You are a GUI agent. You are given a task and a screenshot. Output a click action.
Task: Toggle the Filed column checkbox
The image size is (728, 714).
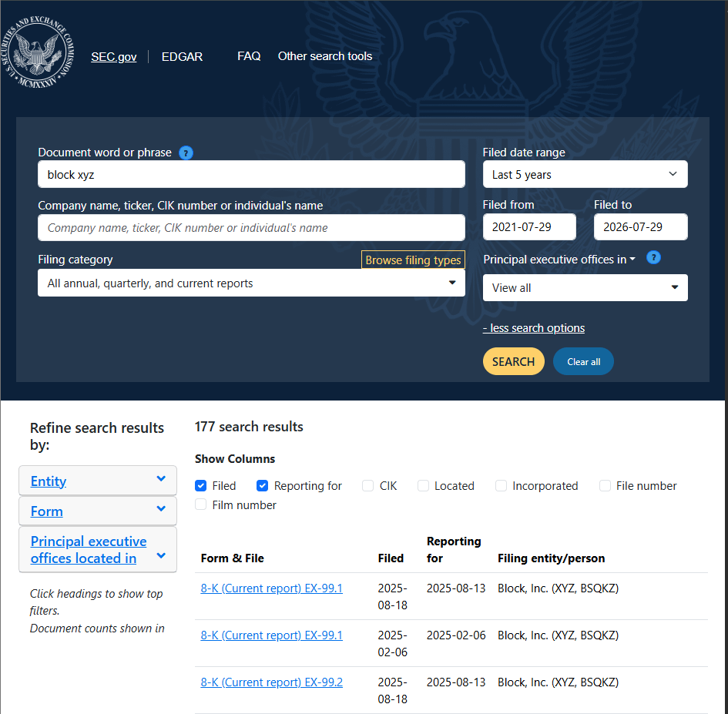coord(200,485)
